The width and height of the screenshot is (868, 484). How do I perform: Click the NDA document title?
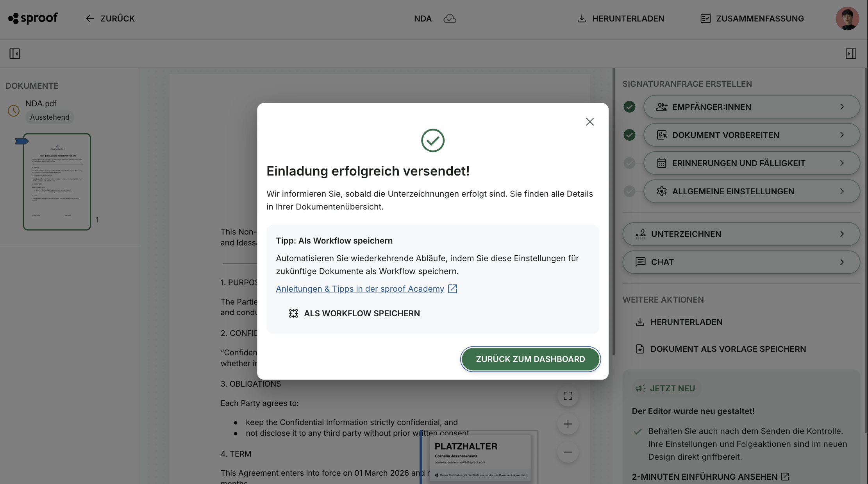[x=423, y=18]
